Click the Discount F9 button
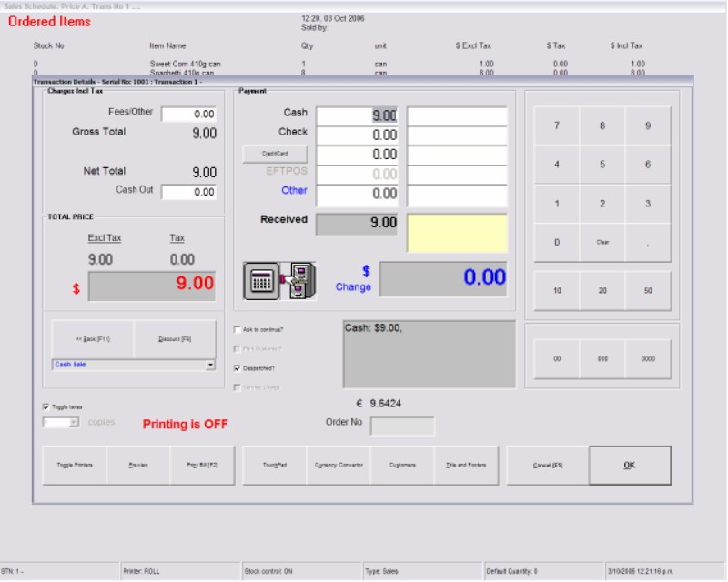Viewport: 728px width, 582px height. coord(175,339)
